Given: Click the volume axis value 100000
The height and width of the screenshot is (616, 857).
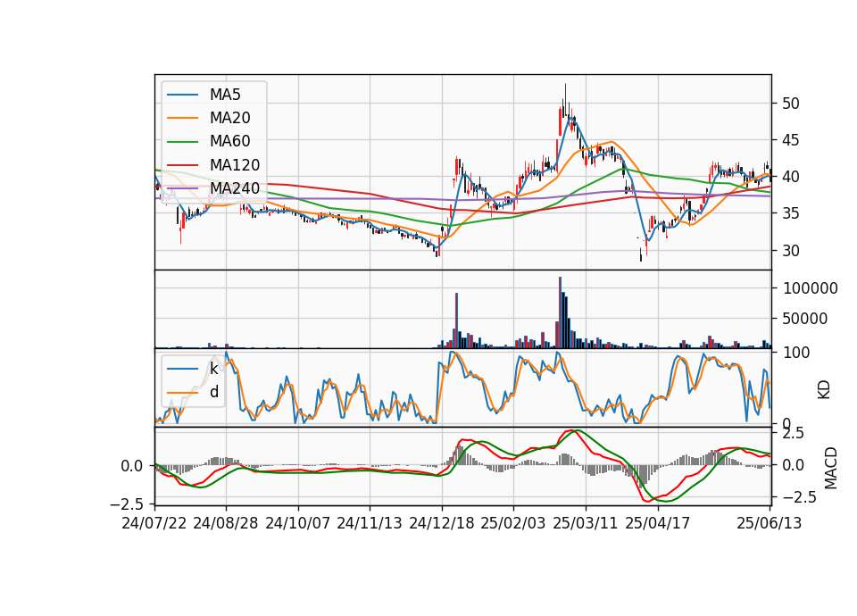Looking at the screenshot, I should pos(810,288).
